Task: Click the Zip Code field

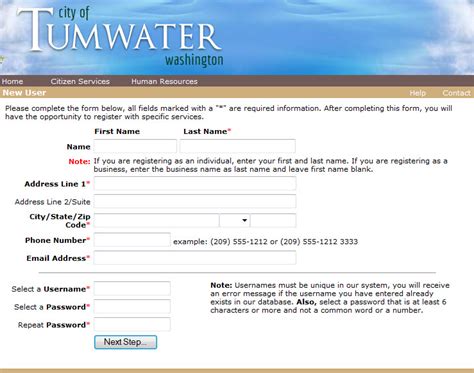Action: (273, 220)
